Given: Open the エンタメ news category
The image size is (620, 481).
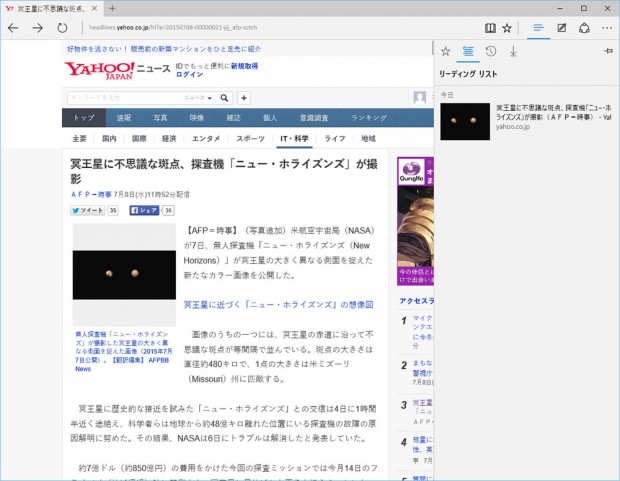Looking at the screenshot, I should click(x=206, y=138).
